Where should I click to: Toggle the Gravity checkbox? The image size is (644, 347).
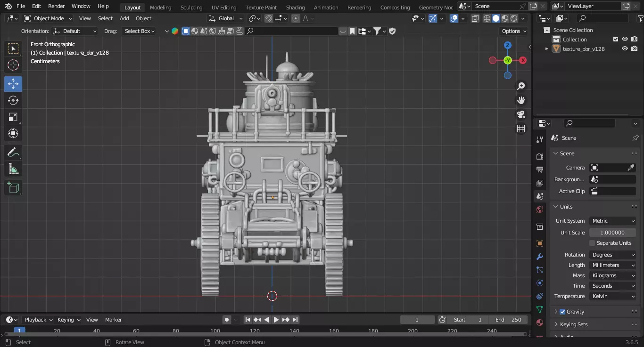(562, 312)
